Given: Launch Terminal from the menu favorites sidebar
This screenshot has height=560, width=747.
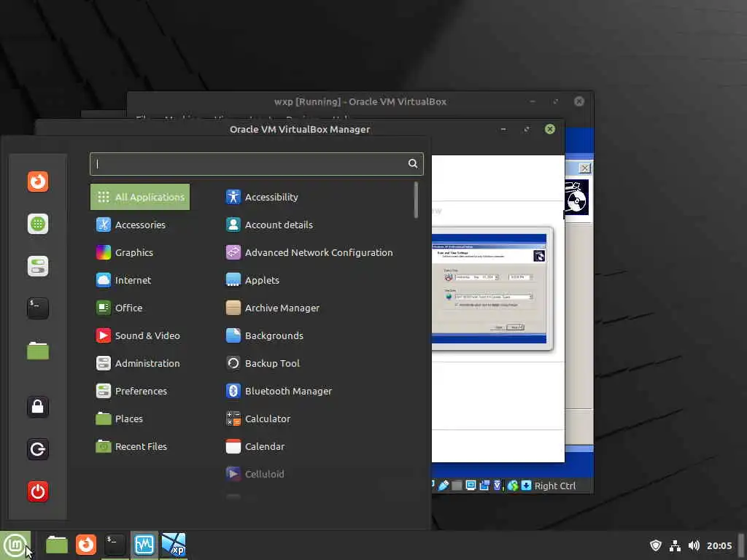Looking at the screenshot, I should click(38, 308).
